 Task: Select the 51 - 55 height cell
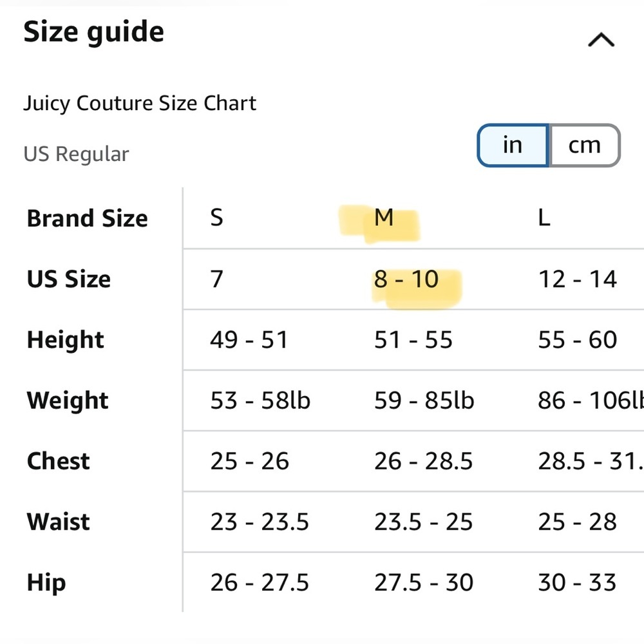413,339
